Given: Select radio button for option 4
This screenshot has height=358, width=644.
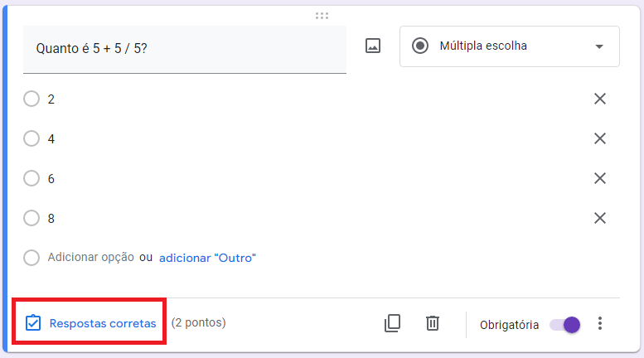Looking at the screenshot, I should tap(31, 138).
